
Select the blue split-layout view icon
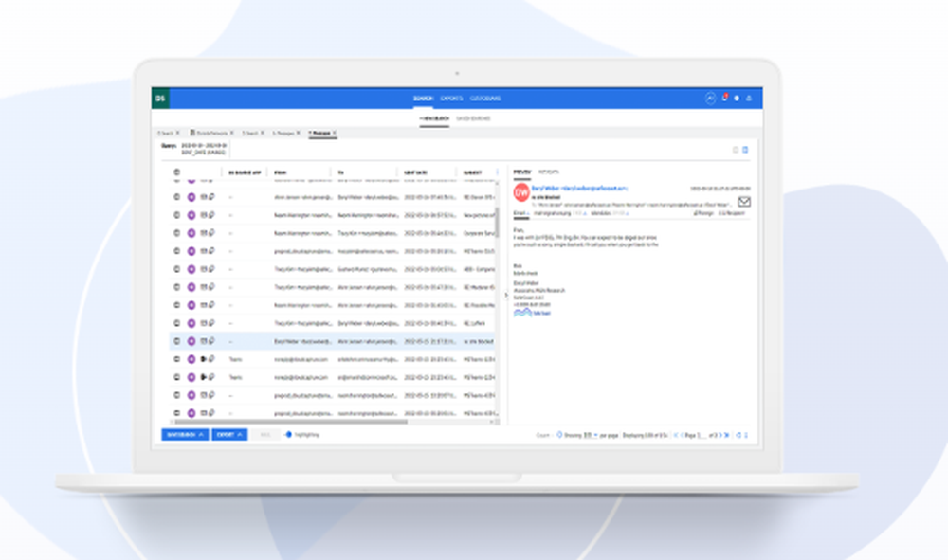745,150
